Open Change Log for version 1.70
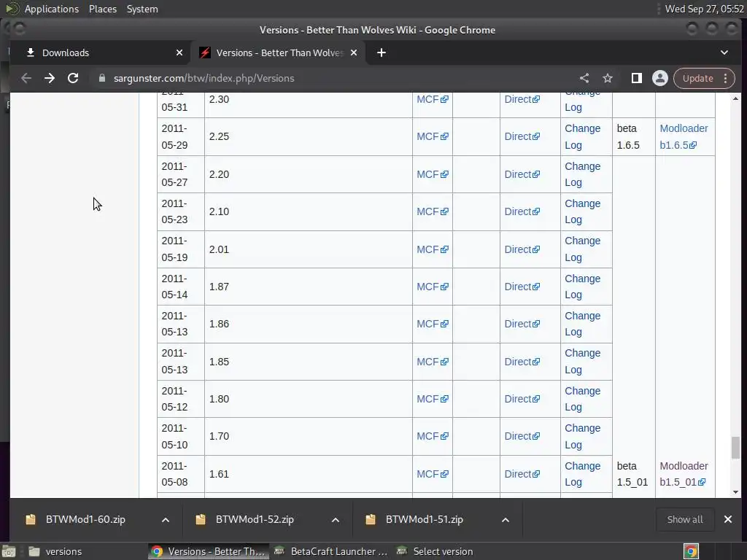The width and height of the screenshot is (747, 560). click(x=582, y=436)
